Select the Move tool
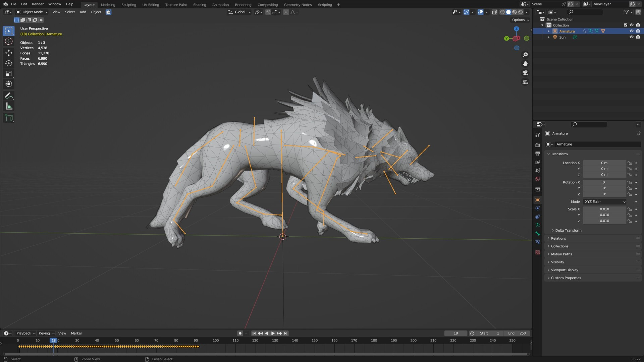 tap(9, 53)
